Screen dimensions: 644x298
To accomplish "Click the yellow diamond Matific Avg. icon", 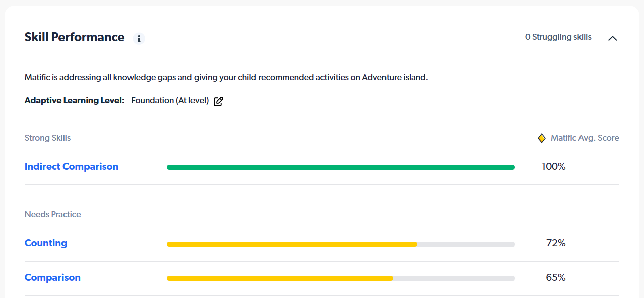I will tap(542, 138).
